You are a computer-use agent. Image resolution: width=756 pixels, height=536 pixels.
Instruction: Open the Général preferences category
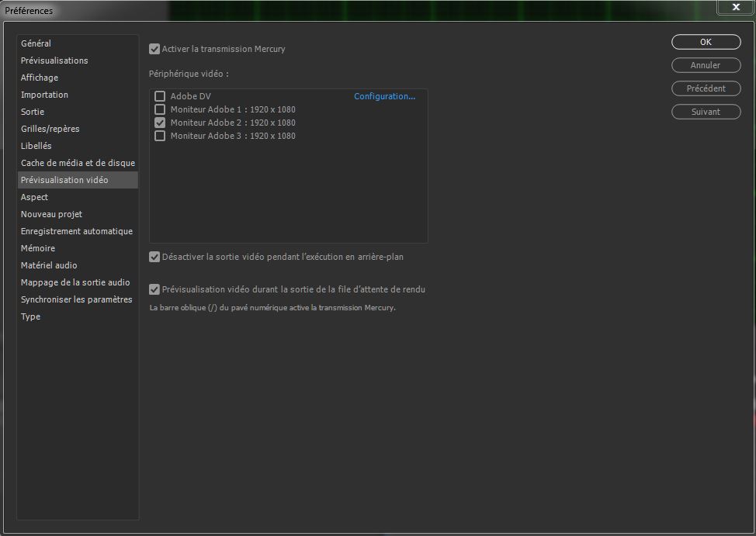click(x=36, y=43)
